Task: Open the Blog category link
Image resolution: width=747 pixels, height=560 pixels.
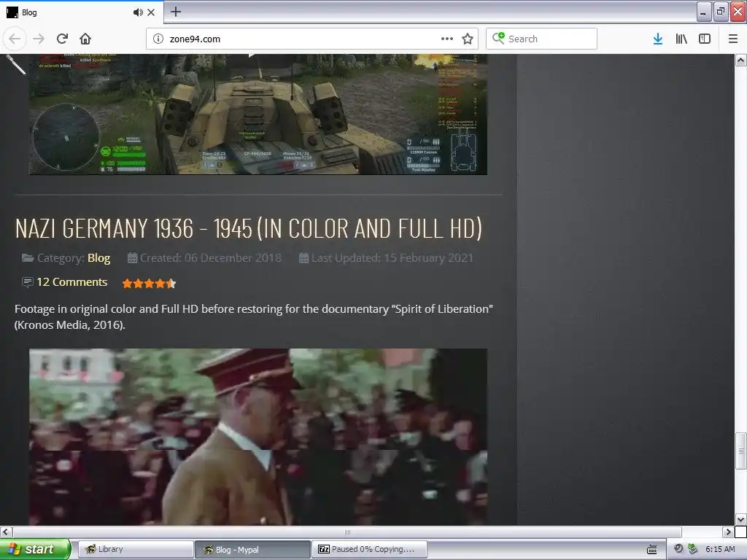Action: 98,257
